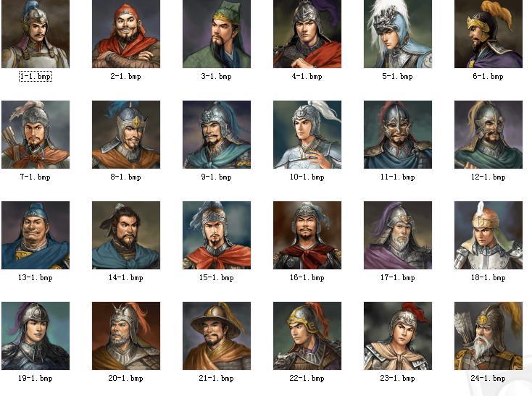Click the 12-1.bmp file name label

coord(489,177)
